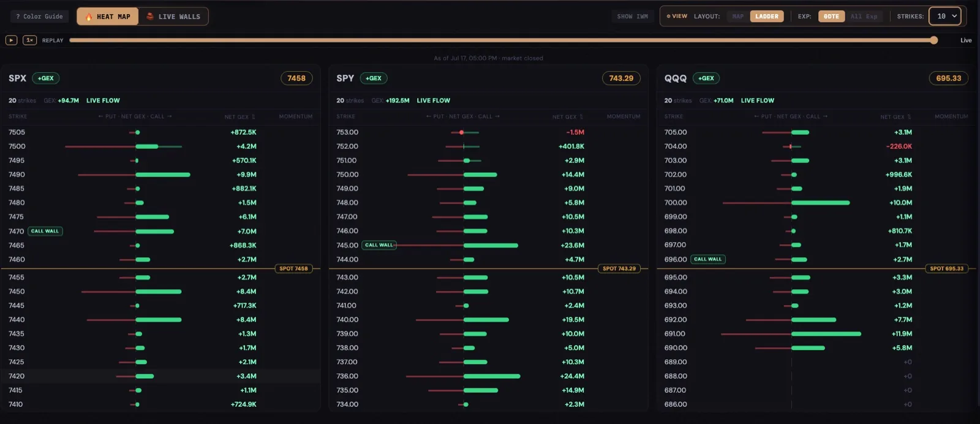
Task: Select the SPY 736.00 strike row
Action: click(x=488, y=376)
